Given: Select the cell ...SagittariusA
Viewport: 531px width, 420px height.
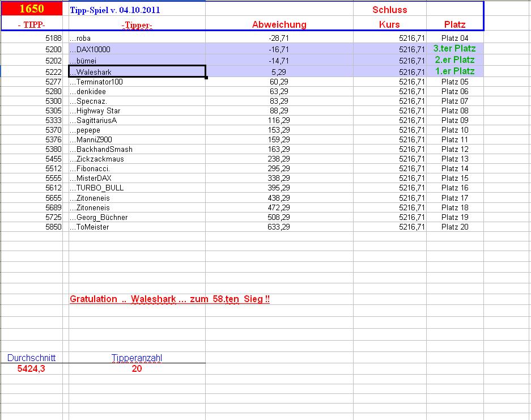Looking at the screenshot, I should point(137,120).
